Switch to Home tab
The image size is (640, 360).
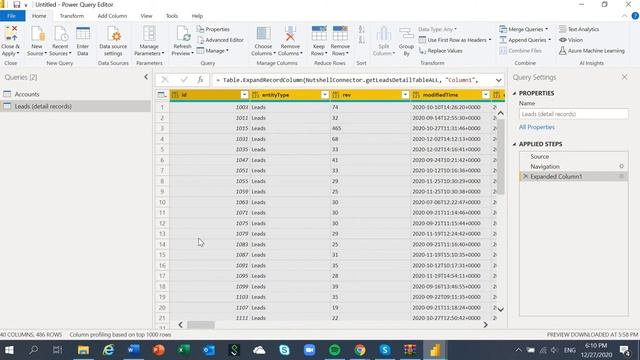[39, 16]
